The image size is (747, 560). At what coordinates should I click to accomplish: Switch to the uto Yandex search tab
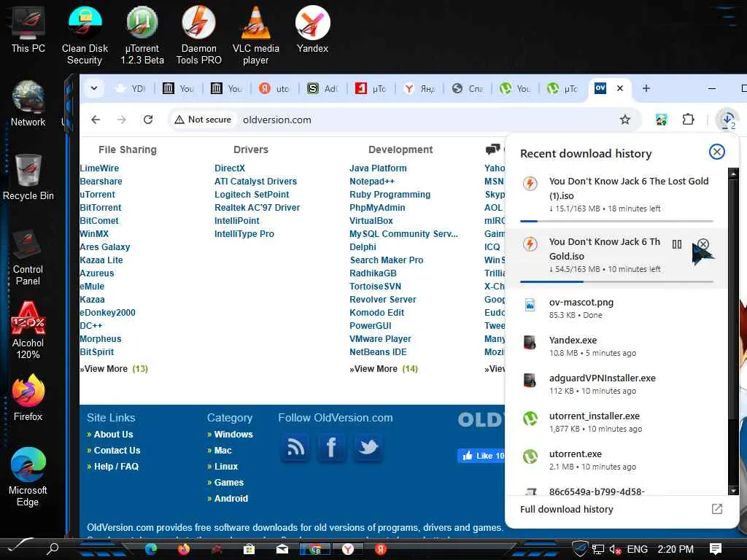(x=274, y=88)
